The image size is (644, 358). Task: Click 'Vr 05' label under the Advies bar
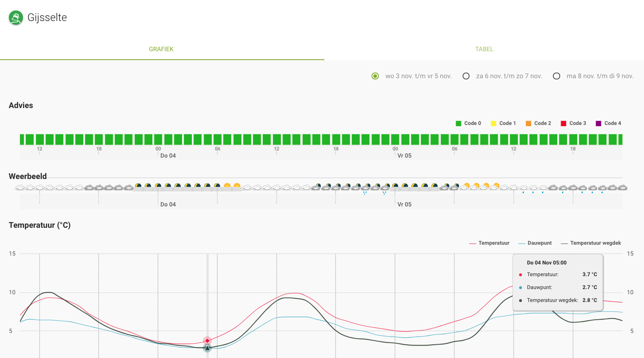pos(404,156)
